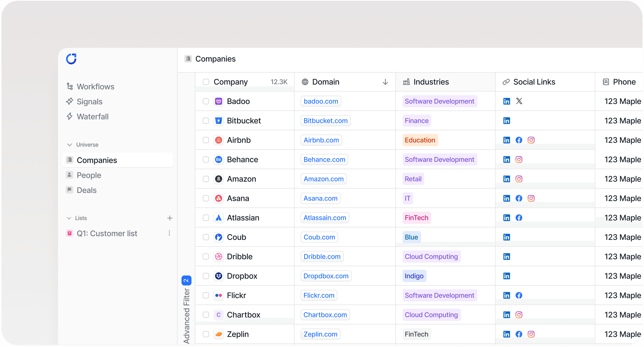644x347 pixels.
Task: Visit the Zeplin.com link
Action: (x=320, y=334)
